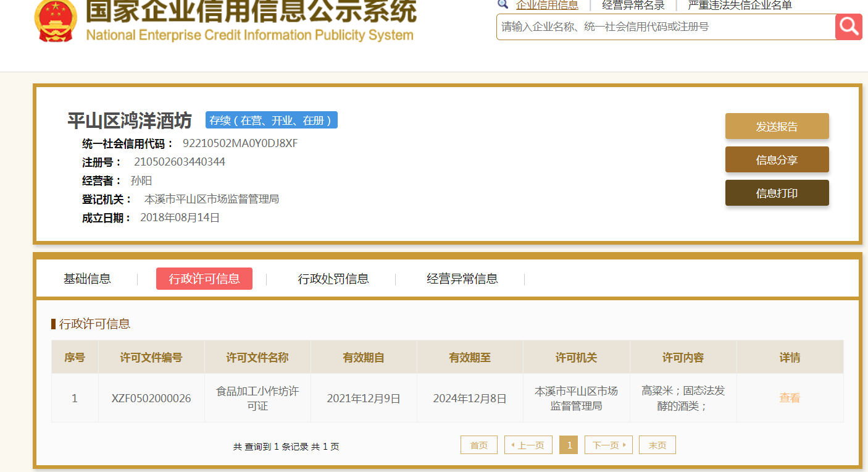Click the system title 国家企业信用信息公示系统
This screenshot has height=472, width=868.
pos(251,11)
